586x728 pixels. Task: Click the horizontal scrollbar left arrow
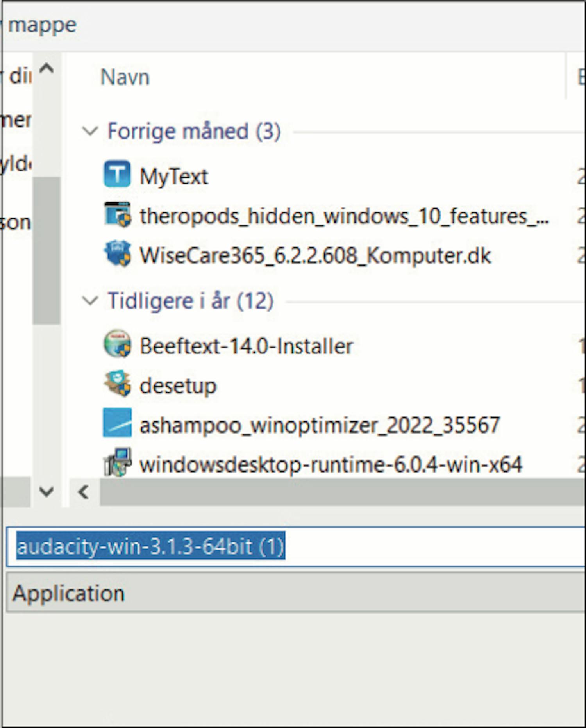[84, 492]
